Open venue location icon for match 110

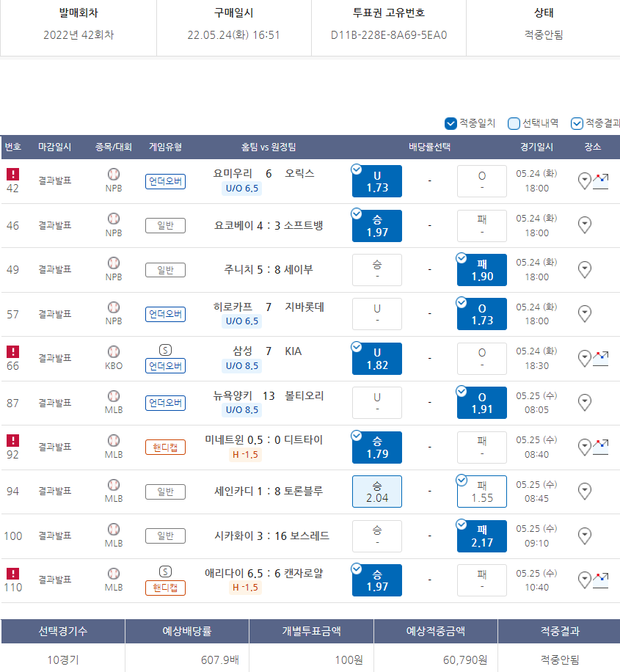(x=584, y=580)
